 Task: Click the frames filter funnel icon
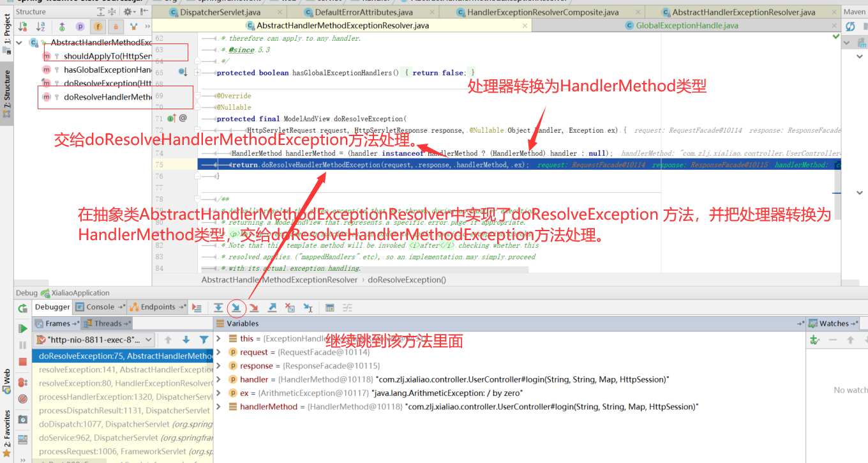(x=204, y=340)
